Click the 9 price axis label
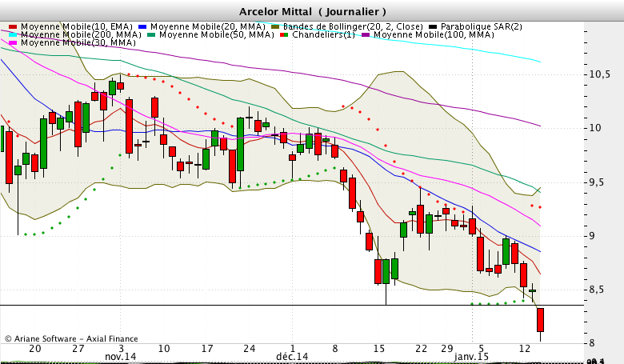Viewport: 624px width, 364px height. click(x=592, y=236)
